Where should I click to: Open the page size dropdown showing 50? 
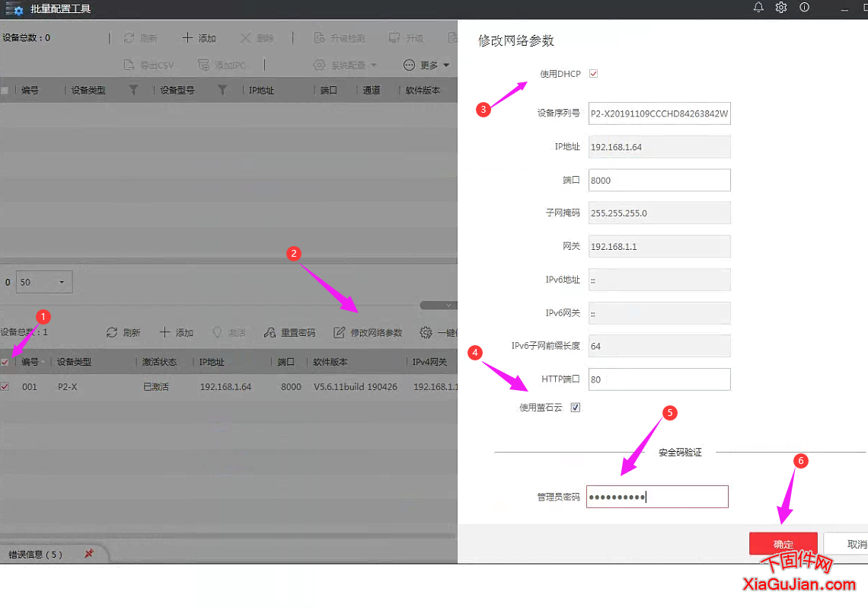click(44, 282)
